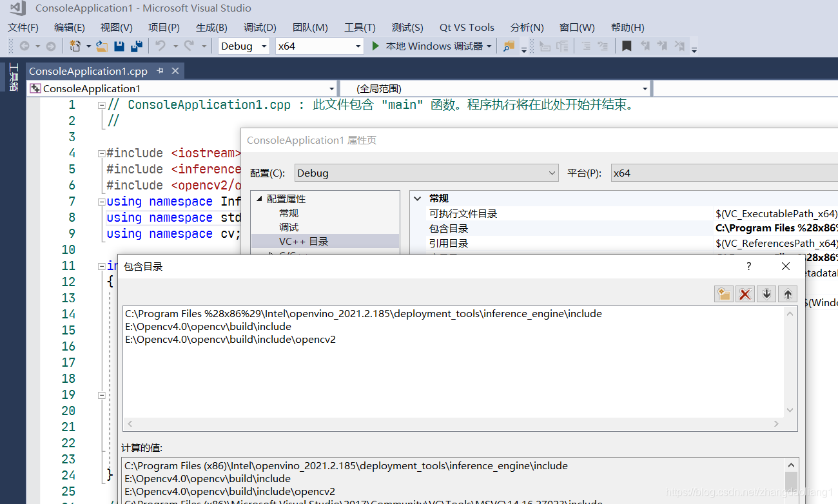
Task: Go to the previous bookmark icon
Action: point(645,46)
